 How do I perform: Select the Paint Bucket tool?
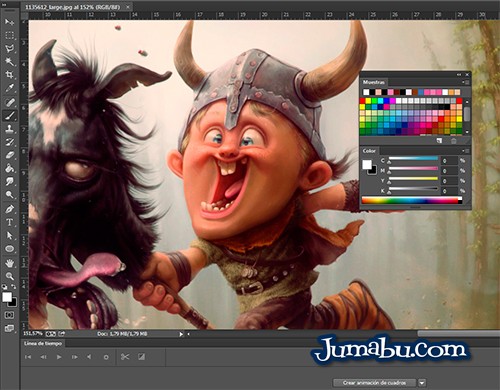pos(9,168)
